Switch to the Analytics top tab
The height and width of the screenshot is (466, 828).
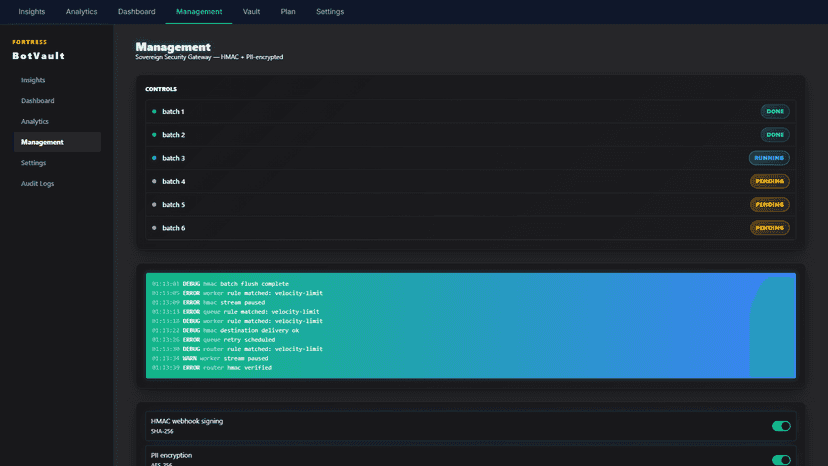click(x=81, y=12)
